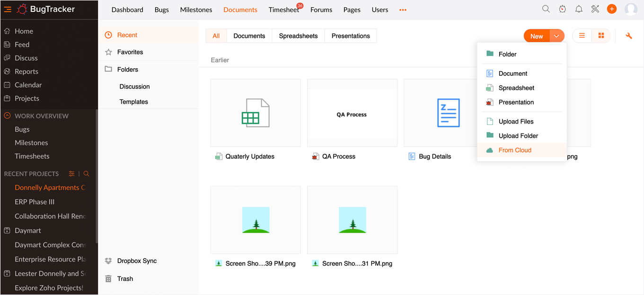This screenshot has height=295, width=644.
Task: Click the search magnifier icon in top bar
Action: [546, 9]
